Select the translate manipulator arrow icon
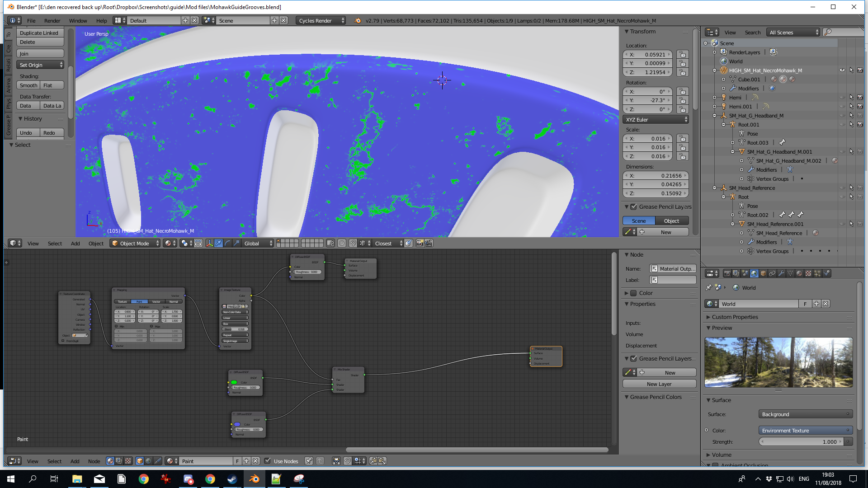This screenshot has width=868, height=488. tap(218, 243)
